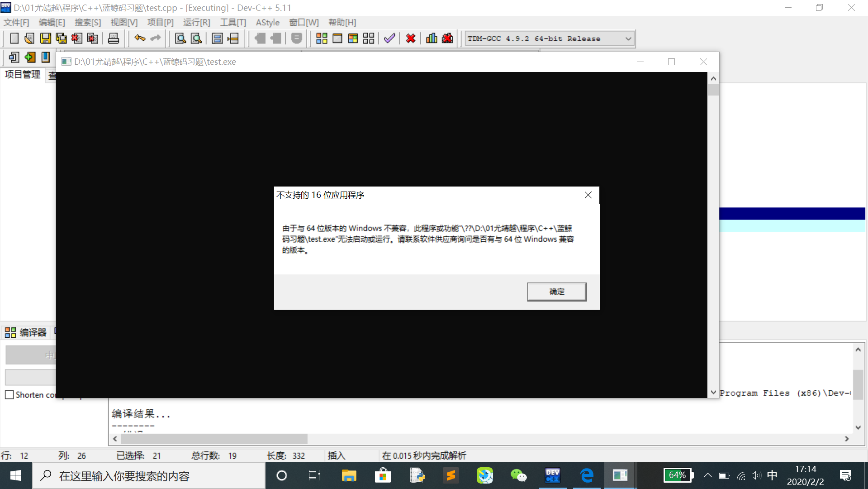
Task: Switch to the 项目管理 tab
Action: point(23,74)
